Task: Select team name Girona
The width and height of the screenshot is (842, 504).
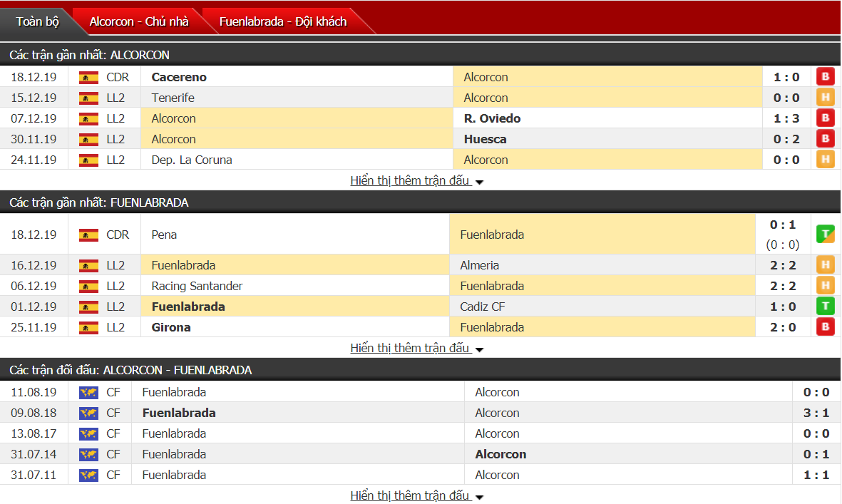Action: point(171,327)
